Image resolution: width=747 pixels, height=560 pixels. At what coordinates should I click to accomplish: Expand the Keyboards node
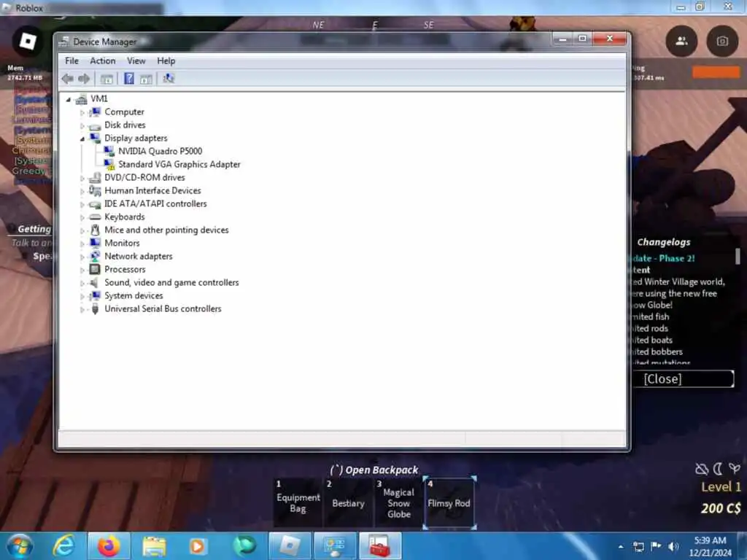point(82,217)
